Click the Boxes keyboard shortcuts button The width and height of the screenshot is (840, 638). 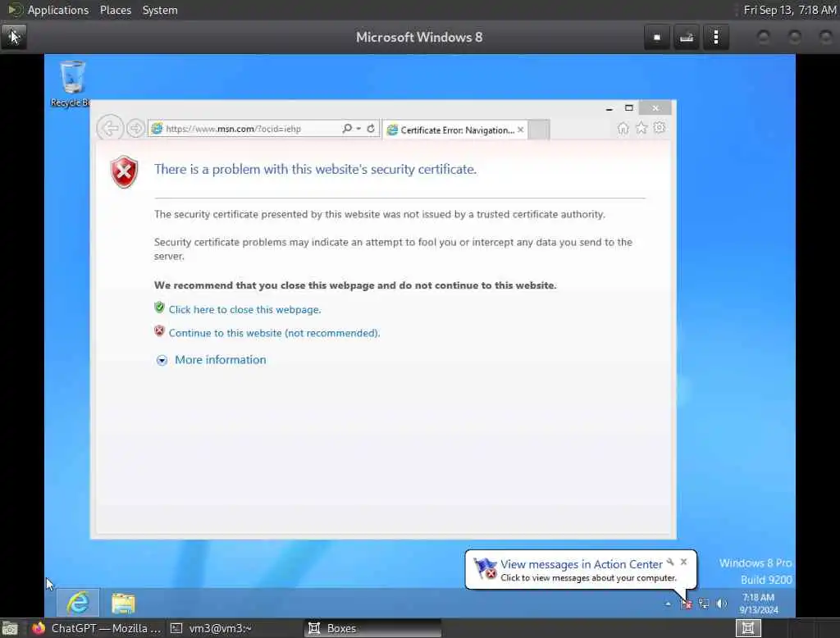(687, 38)
